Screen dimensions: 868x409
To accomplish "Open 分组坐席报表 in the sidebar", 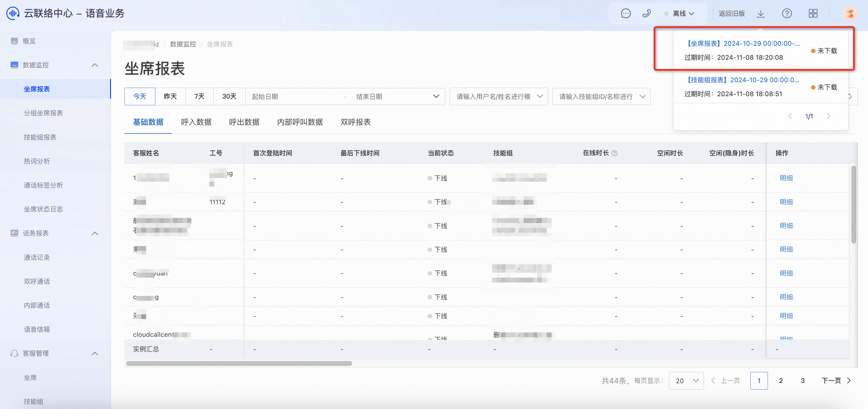I will coord(43,113).
